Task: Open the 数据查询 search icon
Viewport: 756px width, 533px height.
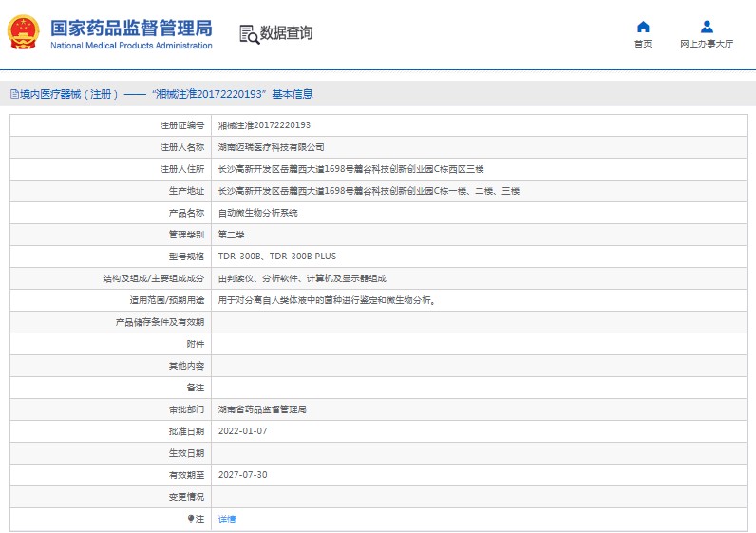Action: (249, 34)
